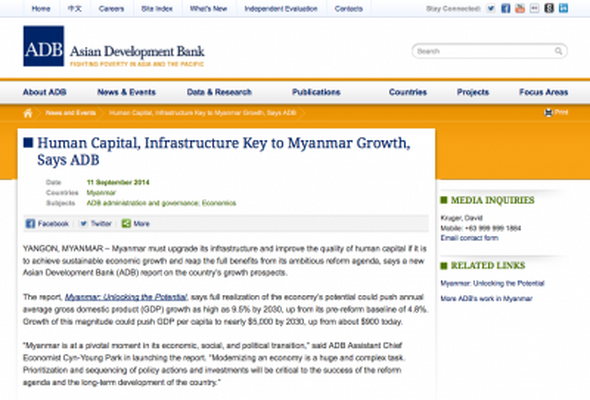Screen dimensions: 590x400
Task: Click ADB administration and governance subject link
Action: (x=143, y=203)
